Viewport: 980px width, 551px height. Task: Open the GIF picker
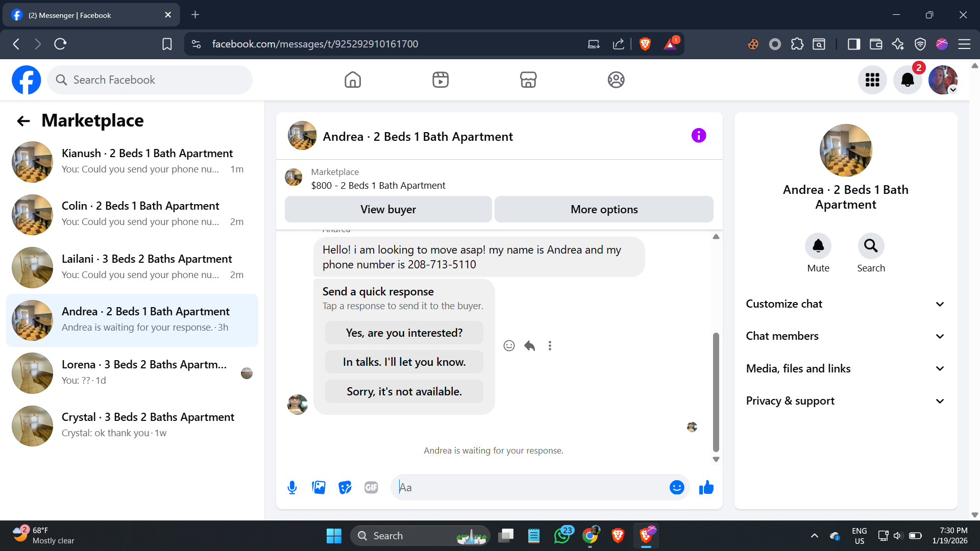click(371, 488)
